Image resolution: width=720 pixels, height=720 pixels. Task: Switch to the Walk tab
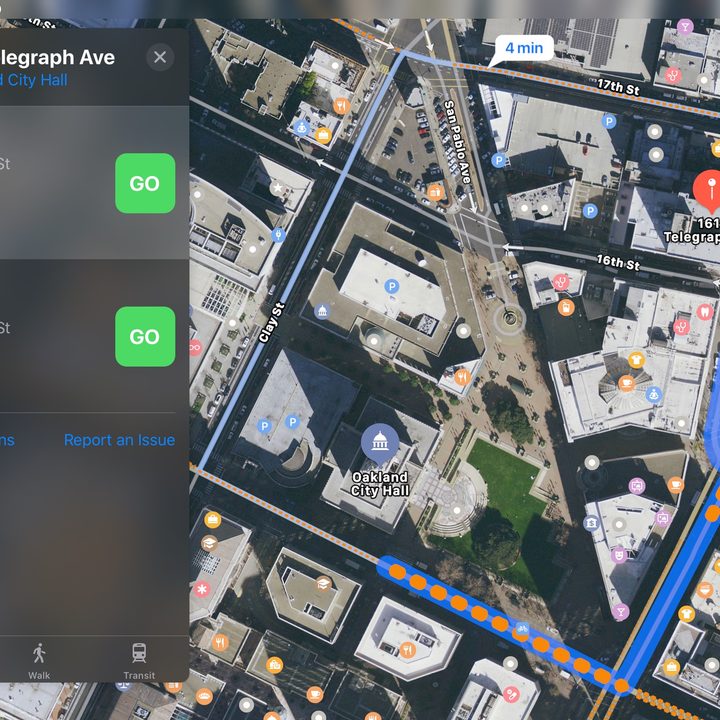pyautogui.click(x=39, y=661)
